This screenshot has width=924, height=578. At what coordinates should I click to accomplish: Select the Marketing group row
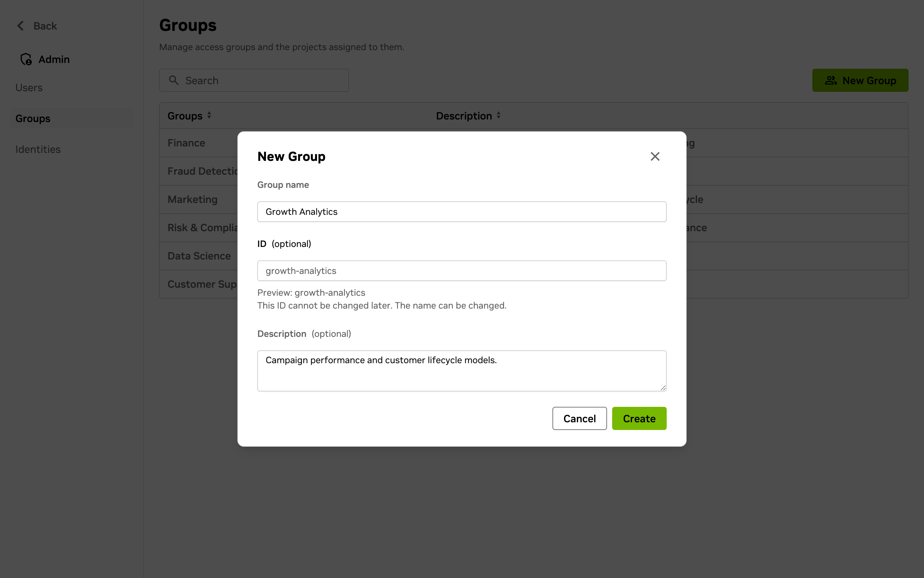point(534,199)
